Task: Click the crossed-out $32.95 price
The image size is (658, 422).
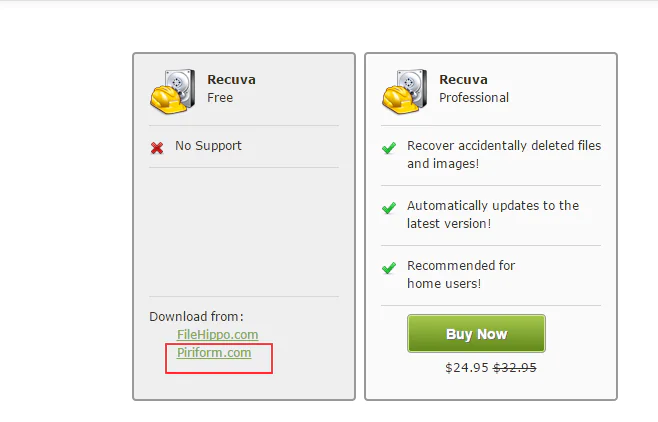Action: point(516,367)
